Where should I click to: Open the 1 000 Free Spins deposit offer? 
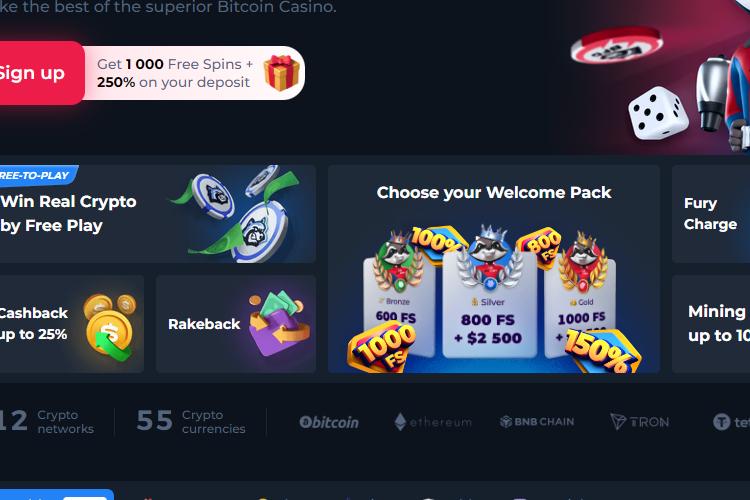(194, 73)
